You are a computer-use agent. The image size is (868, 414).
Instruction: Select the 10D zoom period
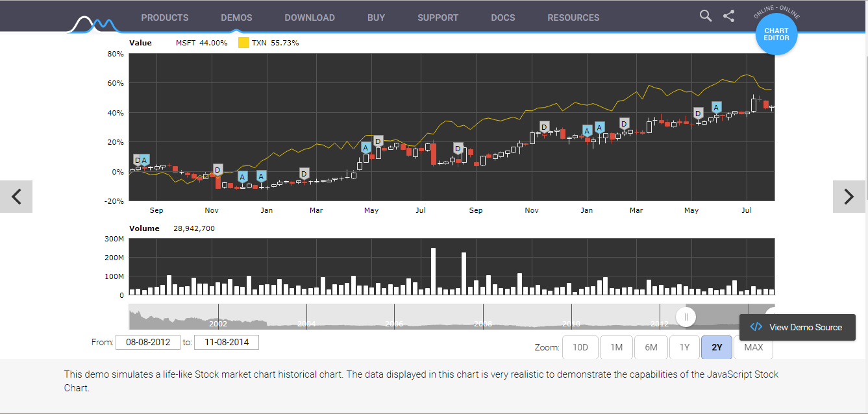coord(580,347)
